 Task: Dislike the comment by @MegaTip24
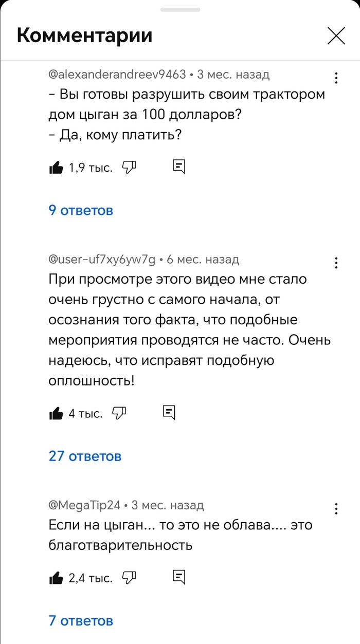click(129, 578)
